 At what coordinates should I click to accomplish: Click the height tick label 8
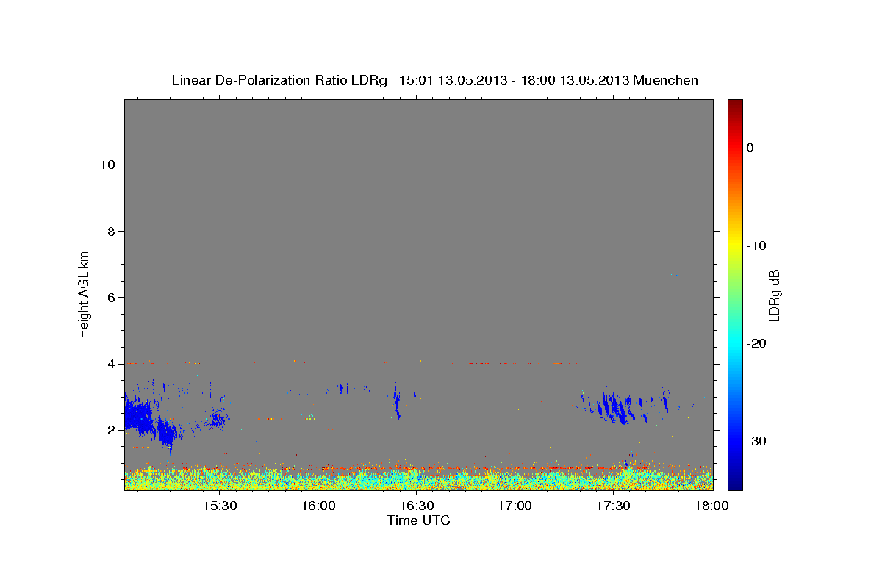pyautogui.click(x=112, y=231)
